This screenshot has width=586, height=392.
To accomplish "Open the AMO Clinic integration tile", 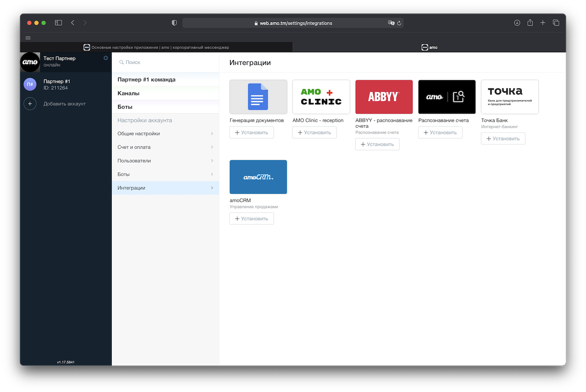I will click(321, 97).
